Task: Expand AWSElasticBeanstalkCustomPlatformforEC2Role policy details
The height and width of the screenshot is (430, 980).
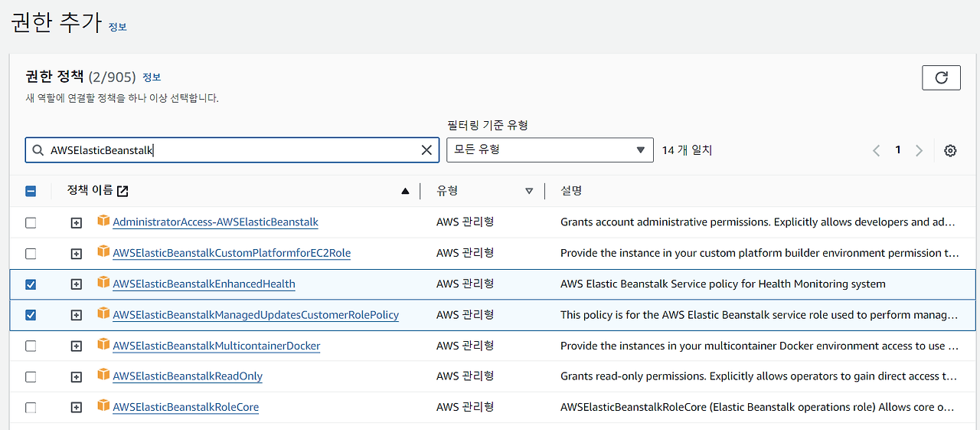Action: pyautogui.click(x=76, y=253)
